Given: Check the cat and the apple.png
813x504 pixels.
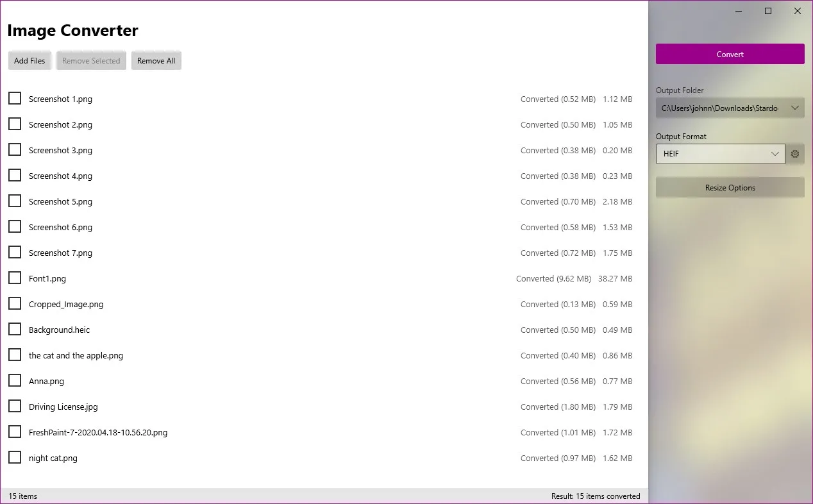Looking at the screenshot, I should (15, 355).
